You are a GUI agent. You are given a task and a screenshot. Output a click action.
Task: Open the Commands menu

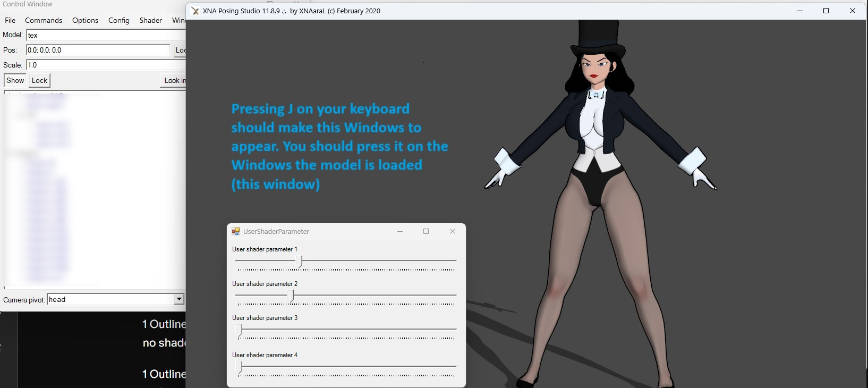pos(44,20)
